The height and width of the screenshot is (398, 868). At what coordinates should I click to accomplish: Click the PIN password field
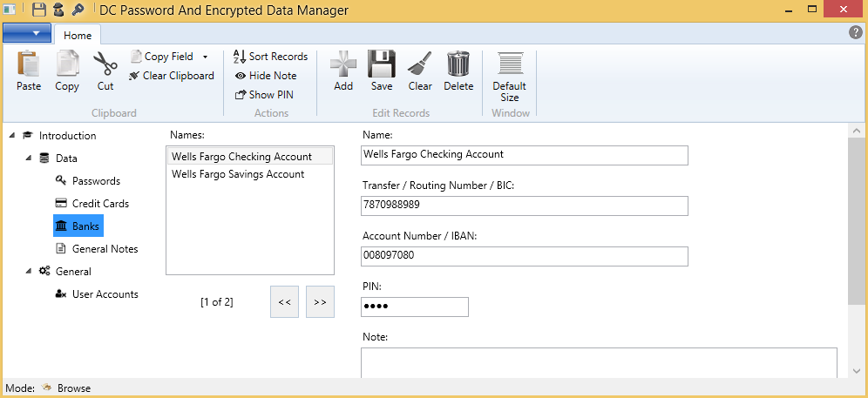415,307
